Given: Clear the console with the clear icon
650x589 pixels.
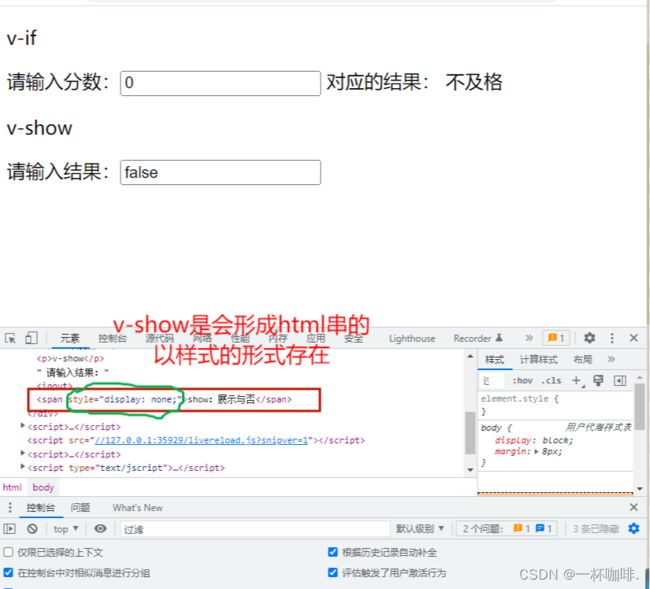Looking at the screenshot, I should [x=32, y=528].
